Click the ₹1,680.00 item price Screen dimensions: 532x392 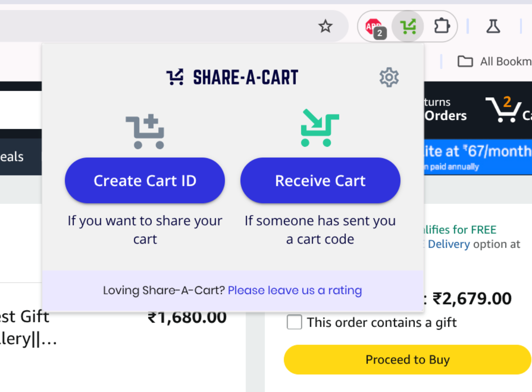tap(187, 316)
